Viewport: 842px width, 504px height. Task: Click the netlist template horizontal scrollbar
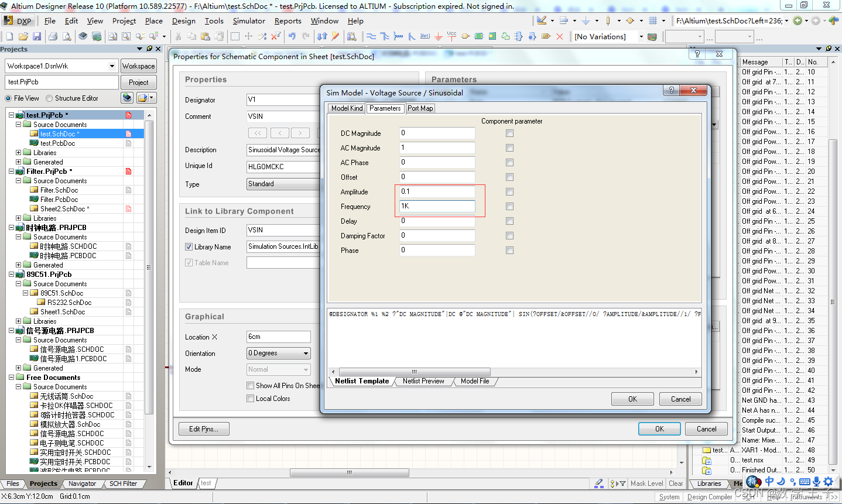(x=414, y=372)
